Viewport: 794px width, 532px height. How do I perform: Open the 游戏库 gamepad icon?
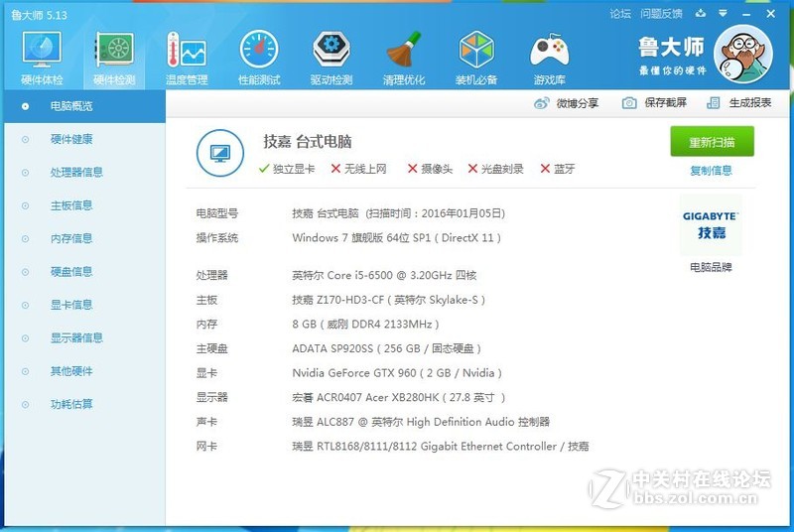coord(549,57)
